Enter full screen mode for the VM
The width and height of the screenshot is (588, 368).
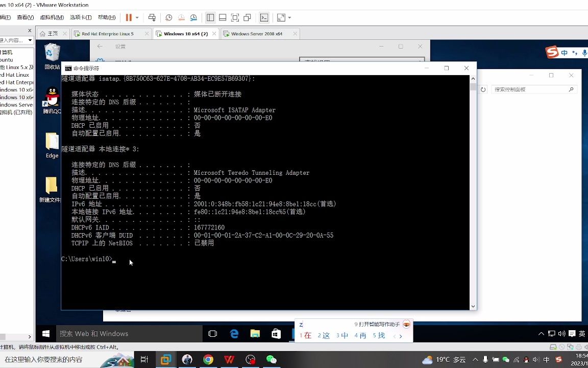tap(235, 17)
